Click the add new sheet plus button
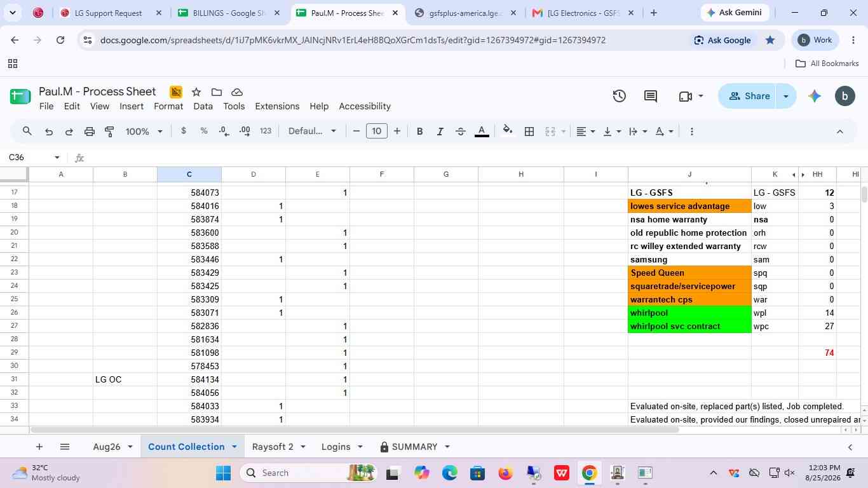Screen dimensions: 868x488 pos(39,447)
